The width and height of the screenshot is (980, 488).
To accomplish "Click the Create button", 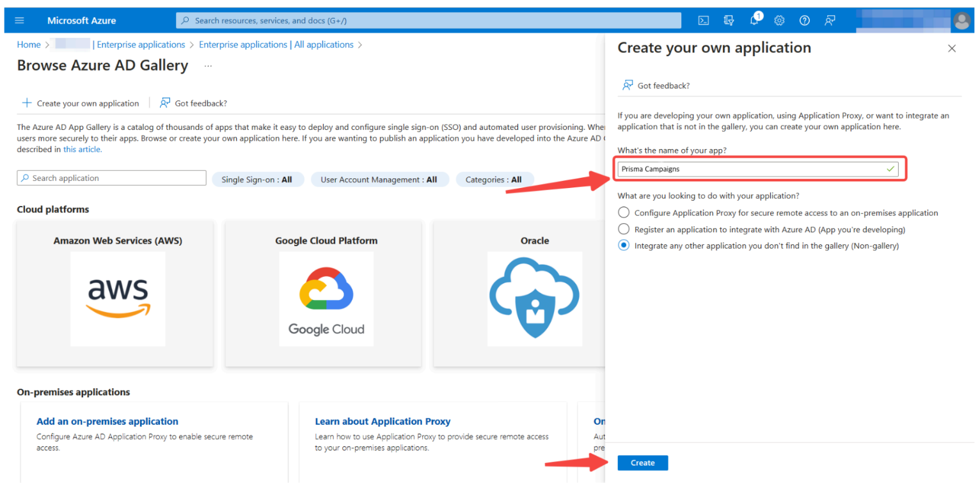I will pyautogui.click(x=642, y=463).
